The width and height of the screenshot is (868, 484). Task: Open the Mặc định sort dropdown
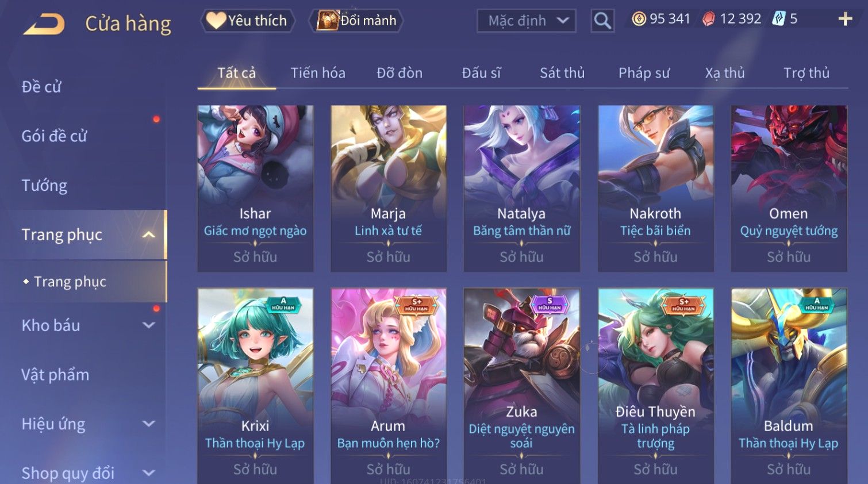[x=526, y=21]
